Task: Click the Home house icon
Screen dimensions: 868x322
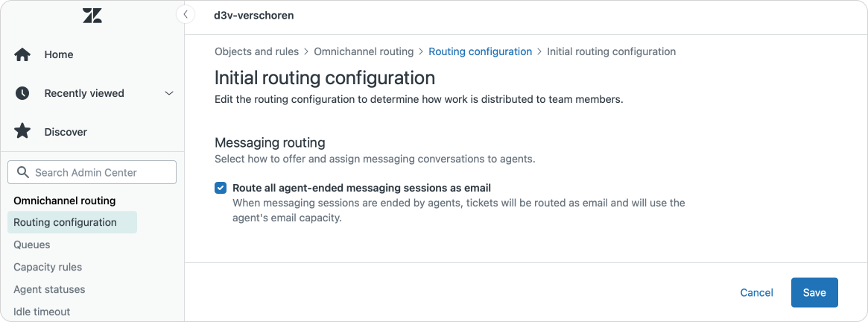Action: click(x=22, y=54)
